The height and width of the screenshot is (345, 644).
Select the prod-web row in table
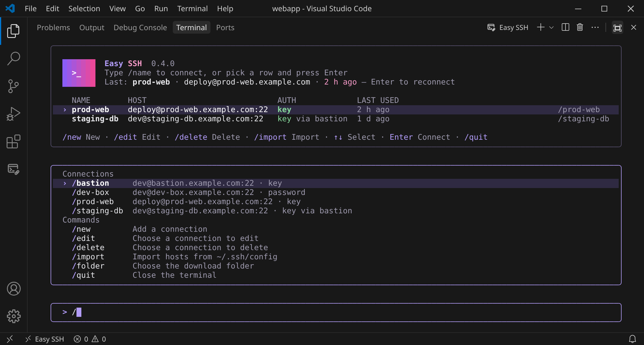pos(336,110)
